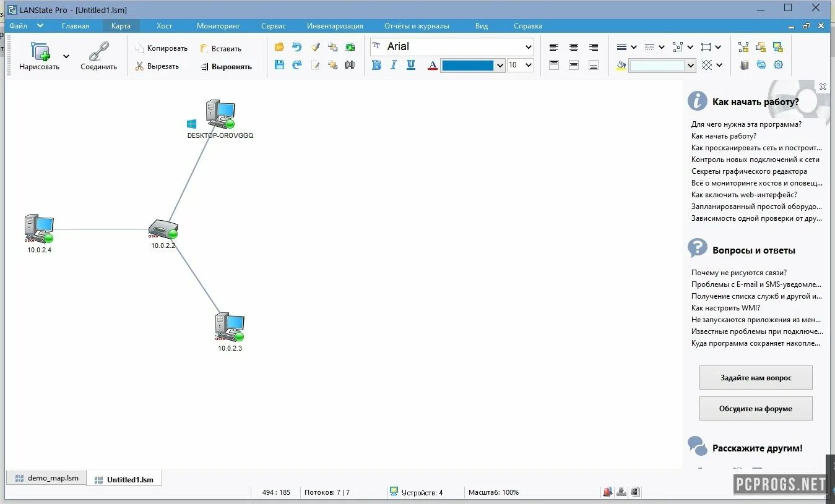Click the format brush icon
Screen dimensions: 835x504
tap(315, 47)
